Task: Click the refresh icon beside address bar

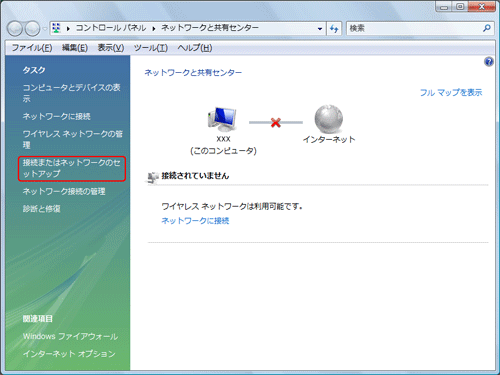Action: (334, 29)
